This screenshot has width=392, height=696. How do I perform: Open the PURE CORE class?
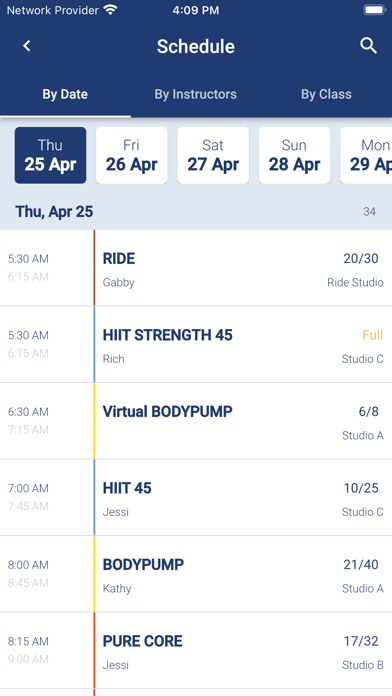coord(196,650)
